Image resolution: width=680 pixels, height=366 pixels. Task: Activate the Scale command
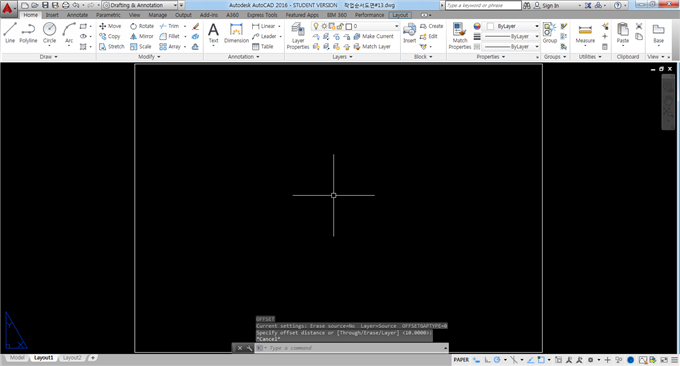point(141,46)
